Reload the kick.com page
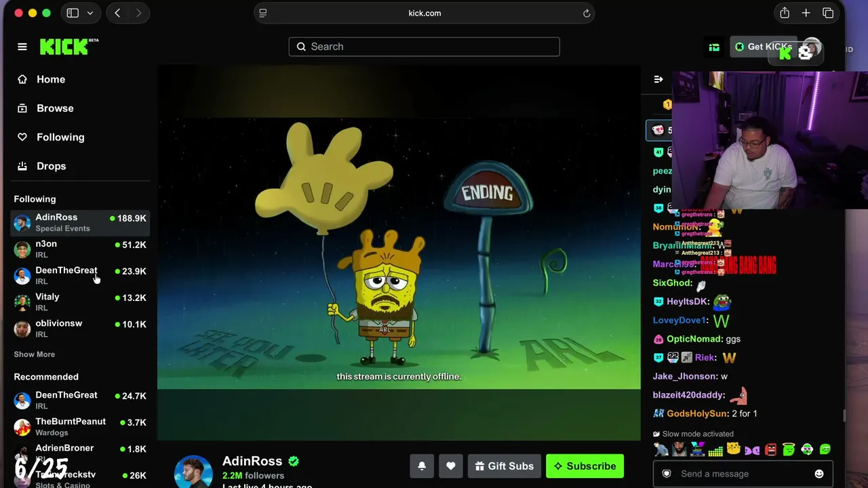The image size is (868, 488). [587, 13]
